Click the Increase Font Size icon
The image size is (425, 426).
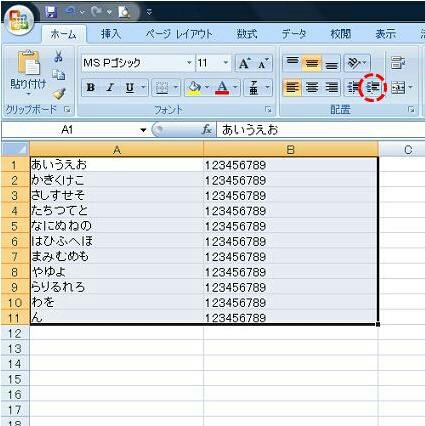[244, 63]
